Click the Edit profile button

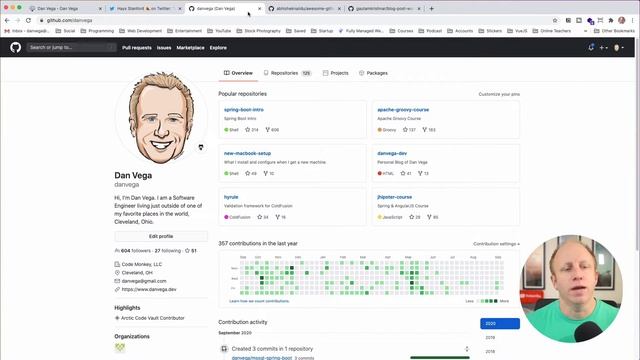[x=161, y=236]
